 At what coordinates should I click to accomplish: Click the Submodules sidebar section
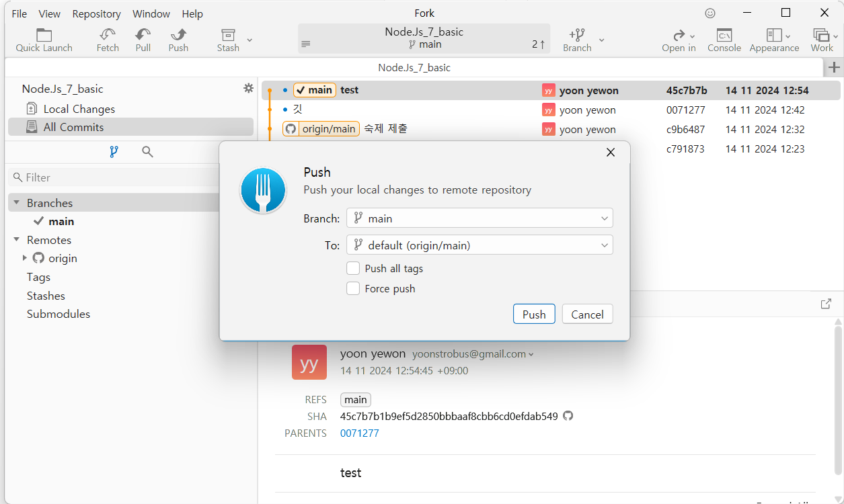59,314
